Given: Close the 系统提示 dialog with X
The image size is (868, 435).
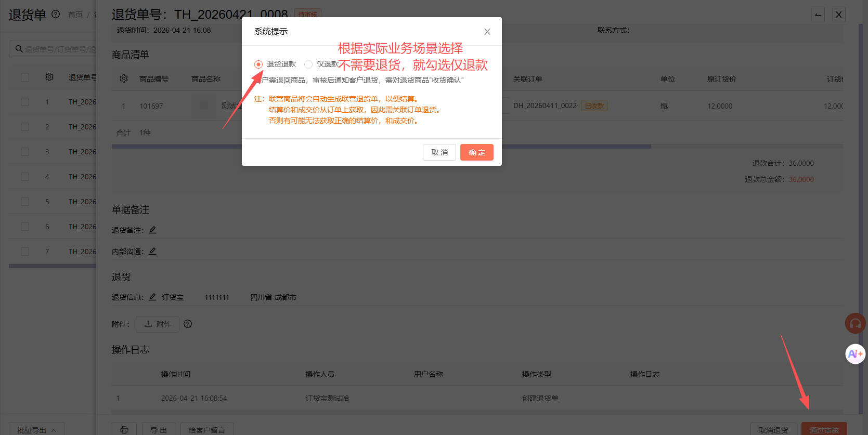Looking at the screenshot, I should [487, 32].
